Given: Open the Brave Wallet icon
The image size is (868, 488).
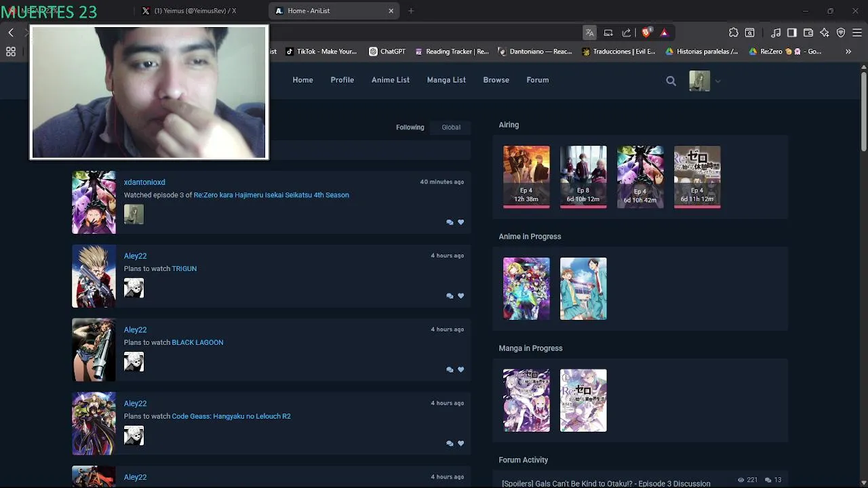Looking at the screenshot, I should click(808, 33).
